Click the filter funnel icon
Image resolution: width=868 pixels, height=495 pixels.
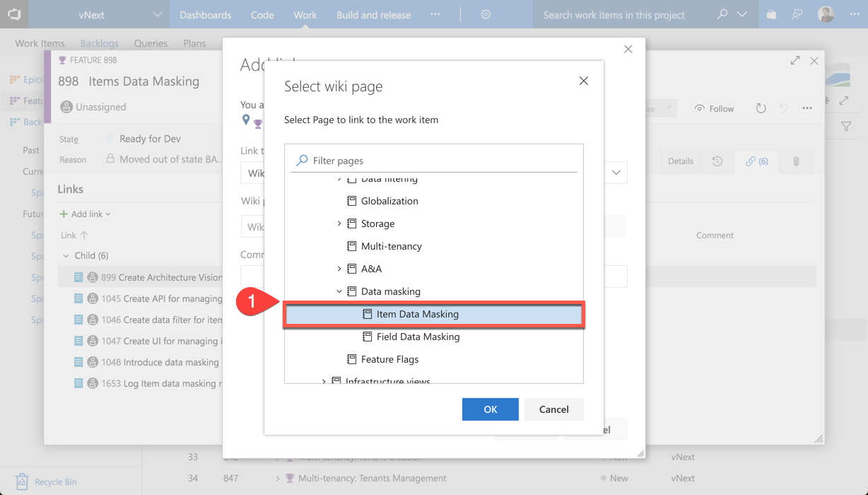click(846, 127)
